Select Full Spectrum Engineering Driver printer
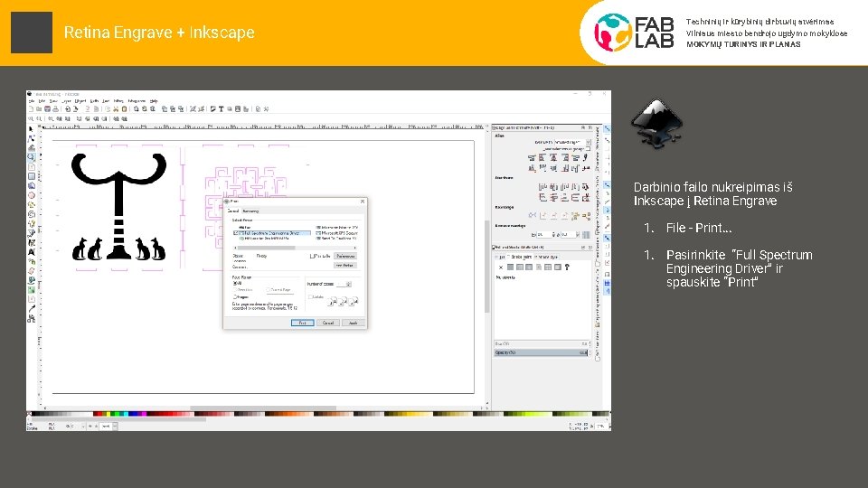 pos(272,233)
